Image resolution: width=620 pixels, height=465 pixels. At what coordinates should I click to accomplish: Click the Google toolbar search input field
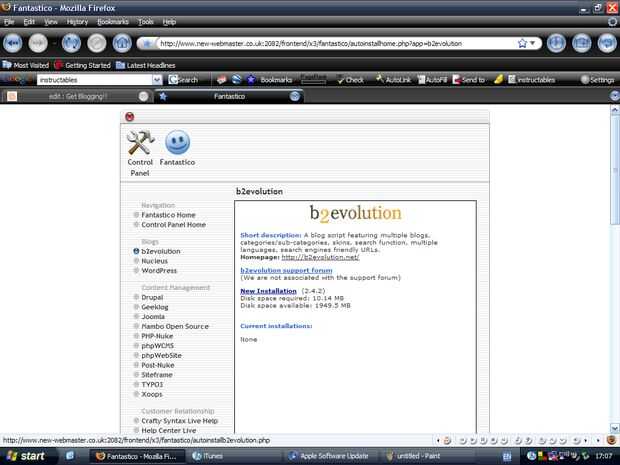click(x=95, y=80)
